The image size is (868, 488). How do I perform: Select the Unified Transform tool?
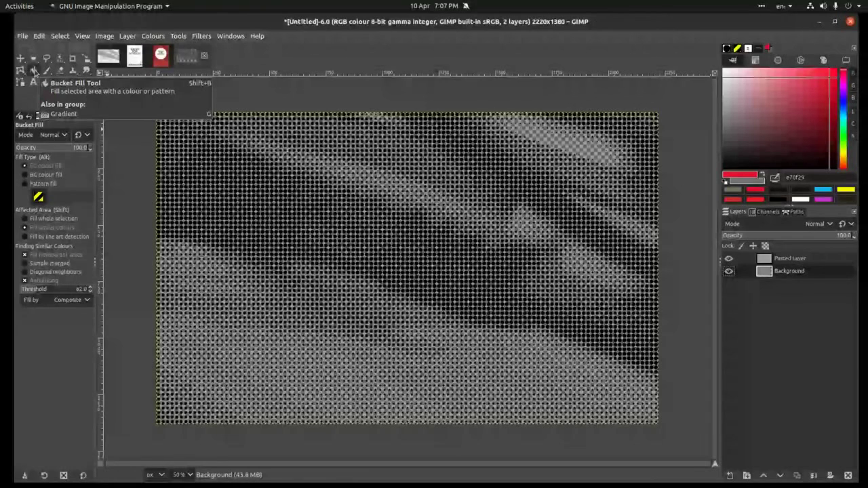(x=86, y=59)
